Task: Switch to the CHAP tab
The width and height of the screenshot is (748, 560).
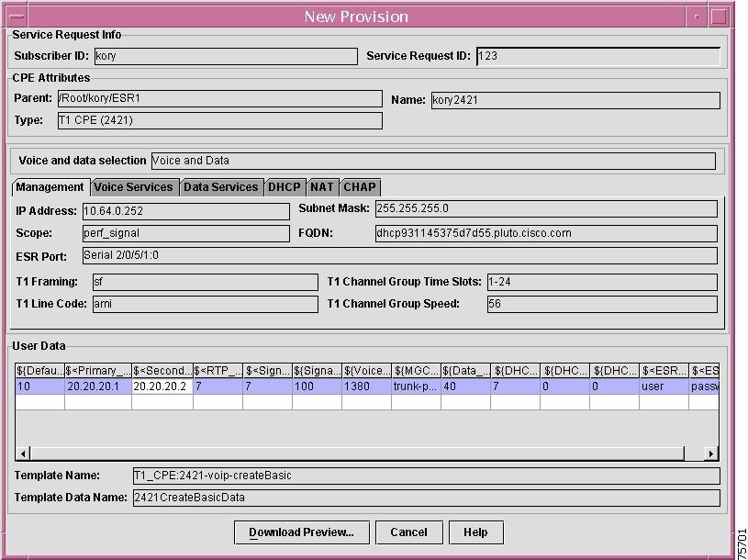Action: tap(360, 186)
